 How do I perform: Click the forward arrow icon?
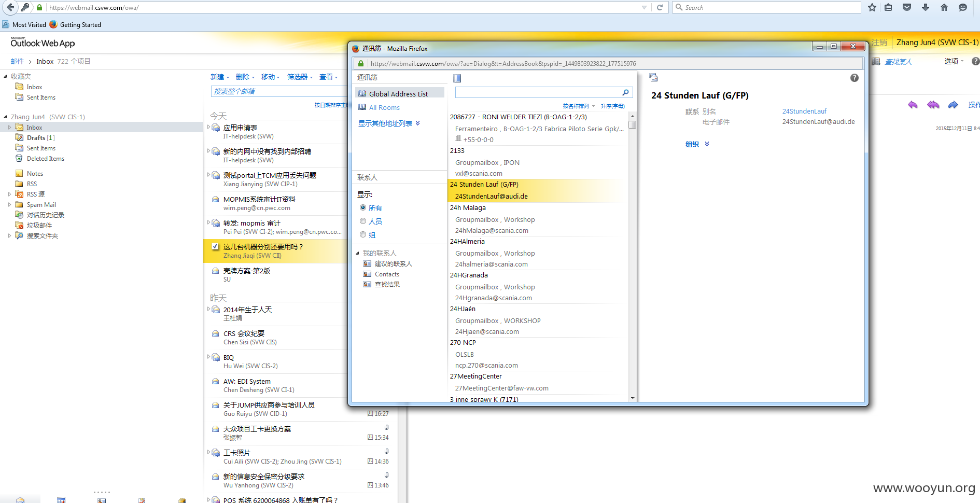pos(953,105)
